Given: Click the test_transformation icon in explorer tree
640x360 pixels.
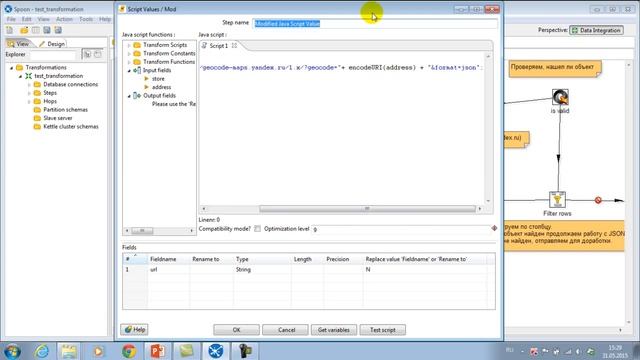Looking at the screenshot, I should (29, 76).
